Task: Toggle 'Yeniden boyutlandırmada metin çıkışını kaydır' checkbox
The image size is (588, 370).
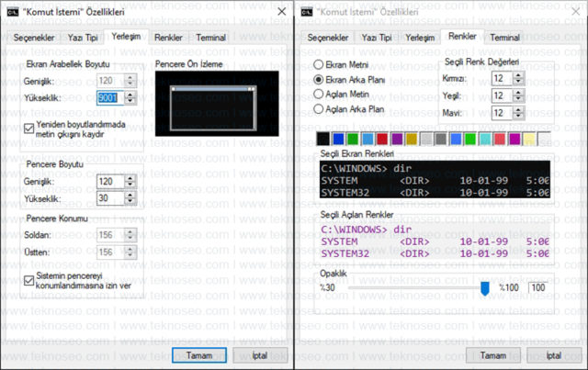Action: tap(28, 129)
